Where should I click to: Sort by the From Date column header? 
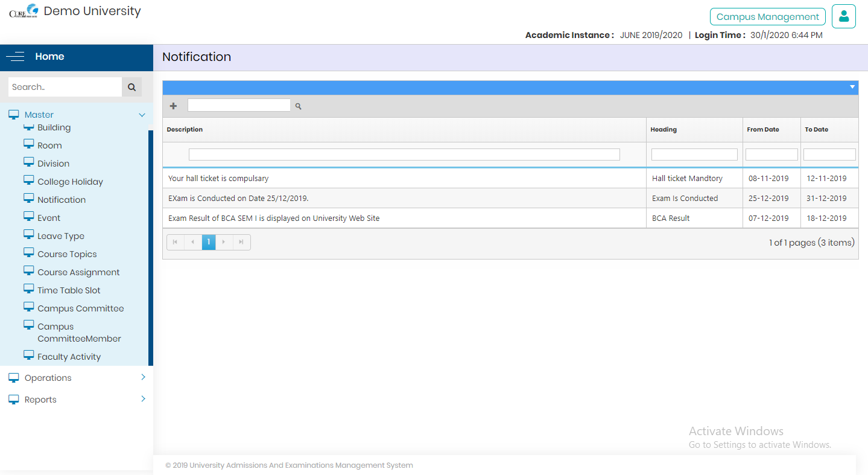tap(763, 130)
